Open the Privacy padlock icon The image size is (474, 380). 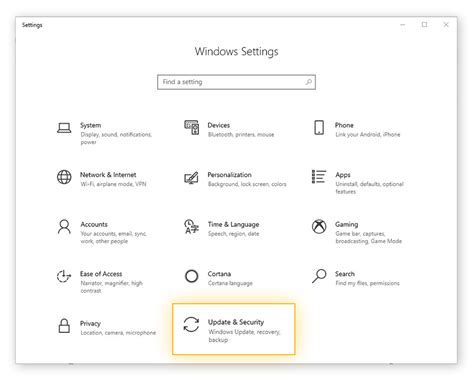point(64,326)
